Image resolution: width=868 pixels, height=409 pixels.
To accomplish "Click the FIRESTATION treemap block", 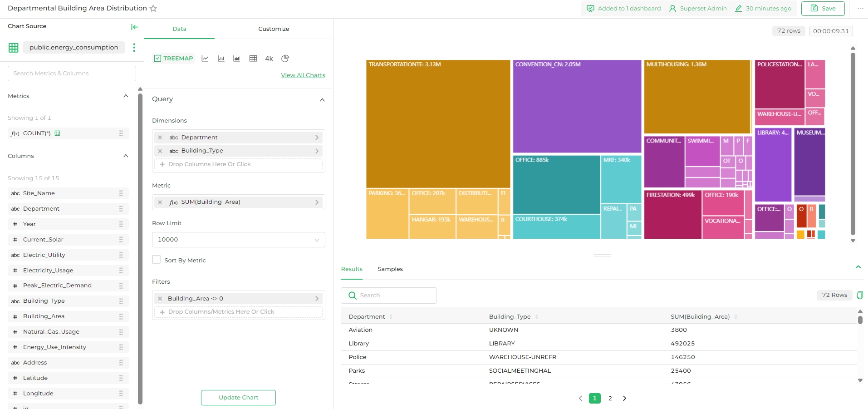I will tap(672, 215).
